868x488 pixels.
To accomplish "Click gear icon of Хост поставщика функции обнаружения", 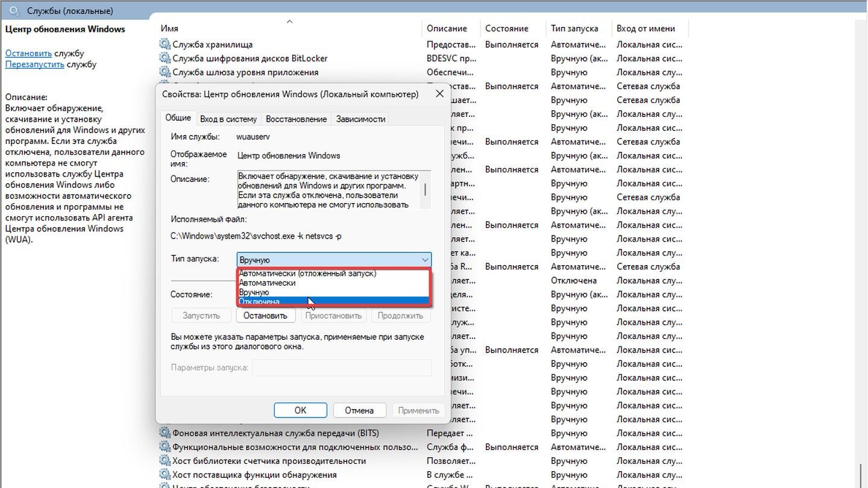I will point(165,474).
